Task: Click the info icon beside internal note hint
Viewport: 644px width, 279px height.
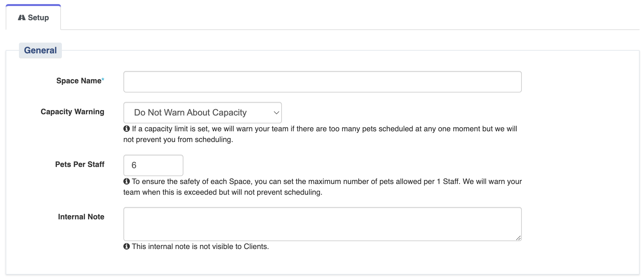Action: click(127, 246)
